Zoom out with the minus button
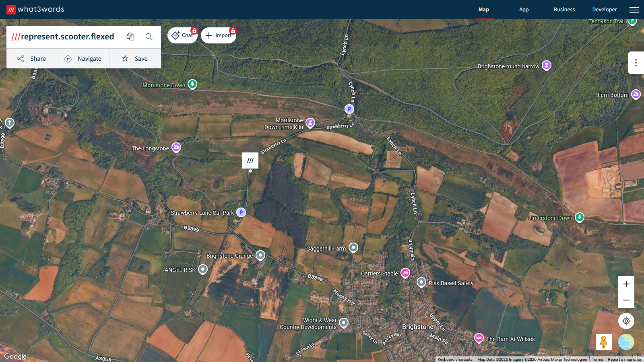Viewport: 644px width, 362px height. coord(626,300)
